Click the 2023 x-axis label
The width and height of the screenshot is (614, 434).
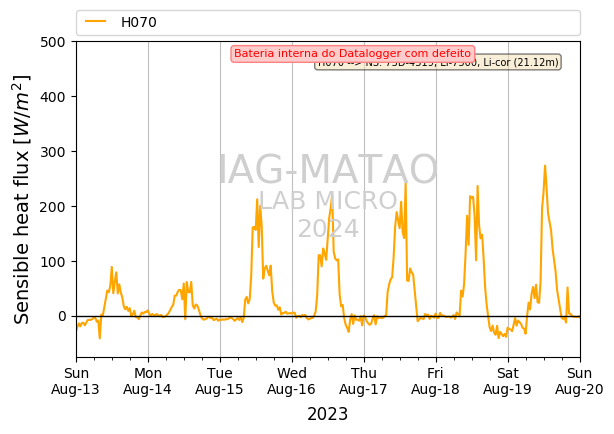tap(327, 414)
